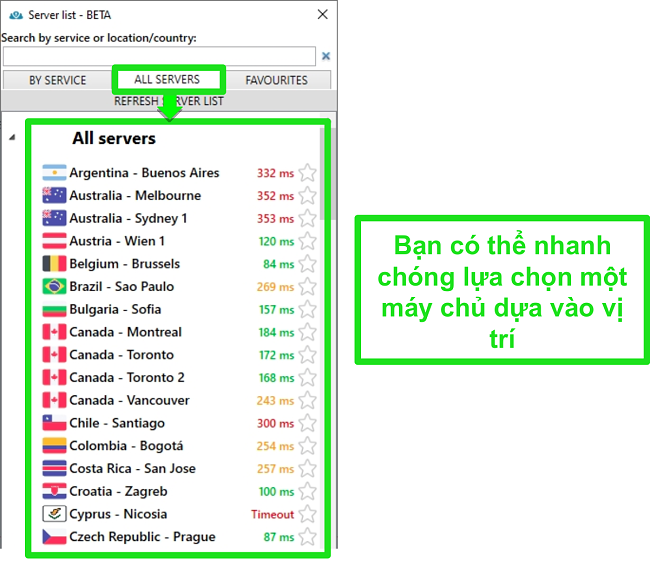Image resolution: width=650 pixels, height=568 pixels.
Task: Click the Czech Republic flag icon
Action: (x=54, y=537)
